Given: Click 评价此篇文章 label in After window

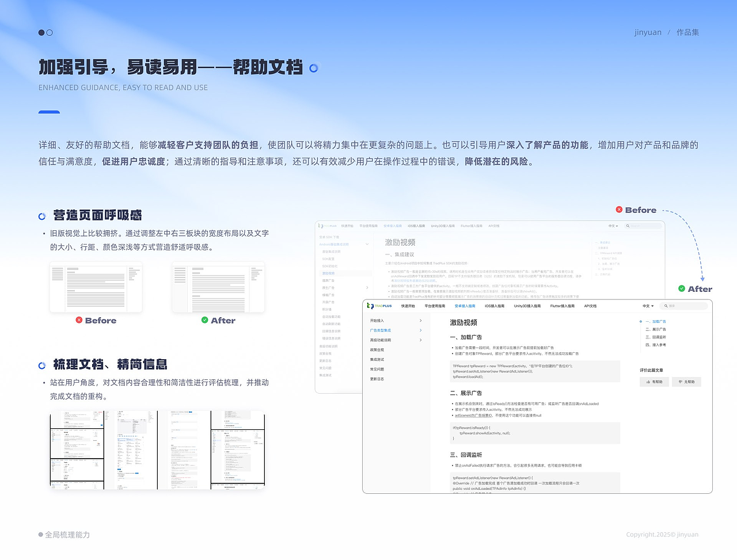Looking at the screenshot, I should point(651,370).
